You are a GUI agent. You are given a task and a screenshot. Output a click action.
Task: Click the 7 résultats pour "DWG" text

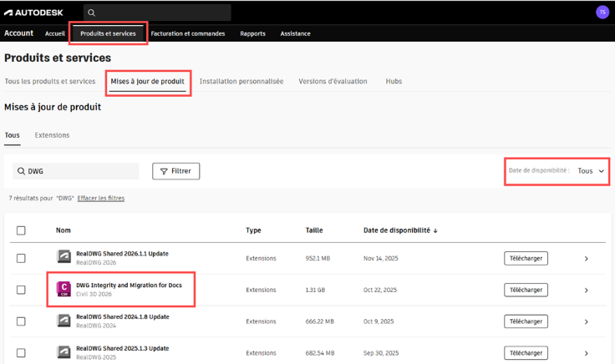pyautogui.click(x=41, y=198)
